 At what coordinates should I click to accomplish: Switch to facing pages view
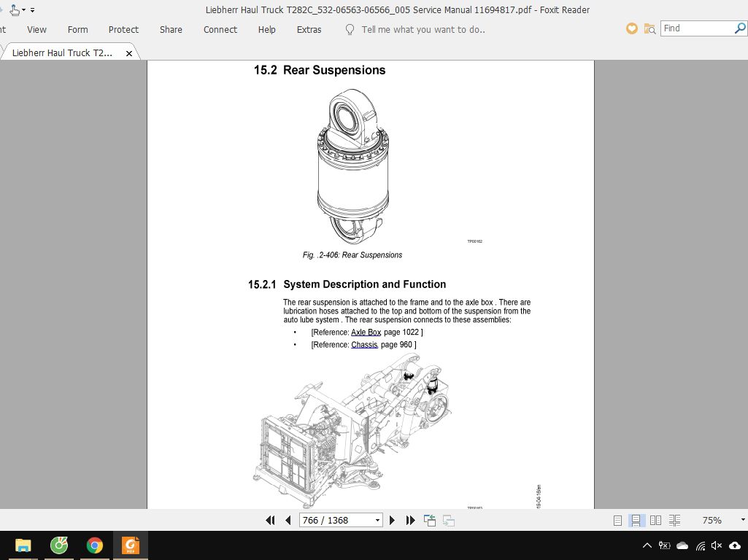(655, 521)
